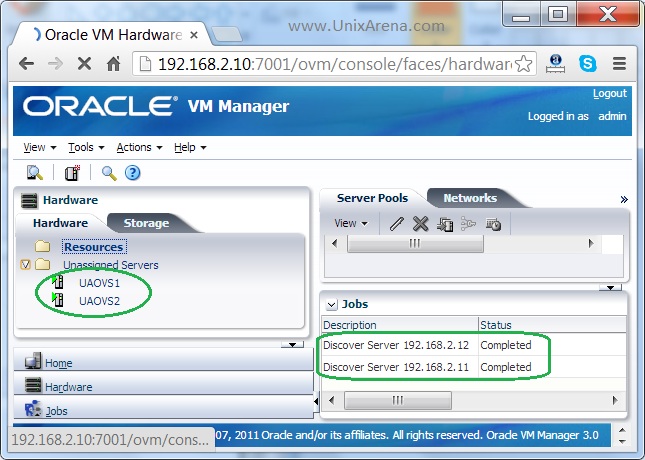Viewport: 645px width, 460px height.
Task: Click the splitter arrow below Hardware panel
Action: tap(292, 344)
